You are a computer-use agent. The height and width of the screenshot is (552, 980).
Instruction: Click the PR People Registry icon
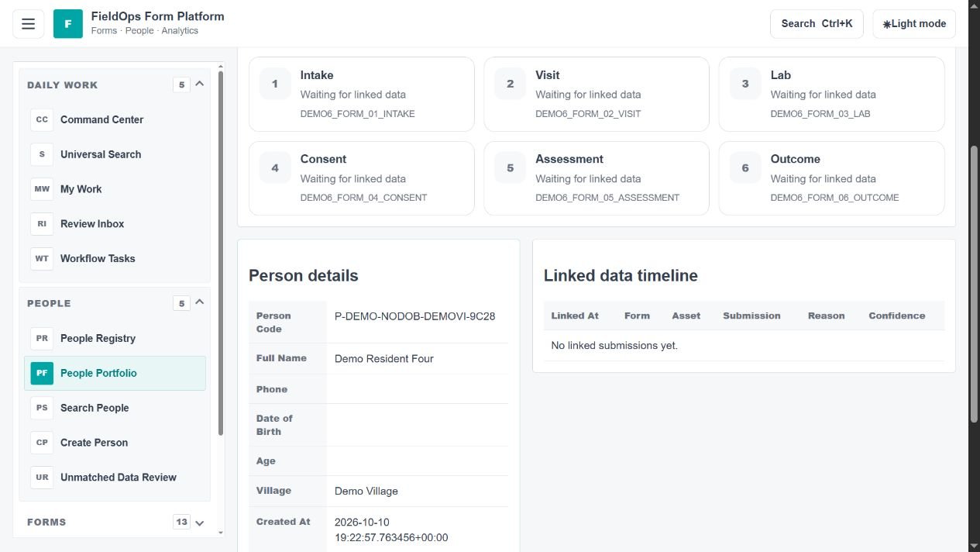coord(42,339)
